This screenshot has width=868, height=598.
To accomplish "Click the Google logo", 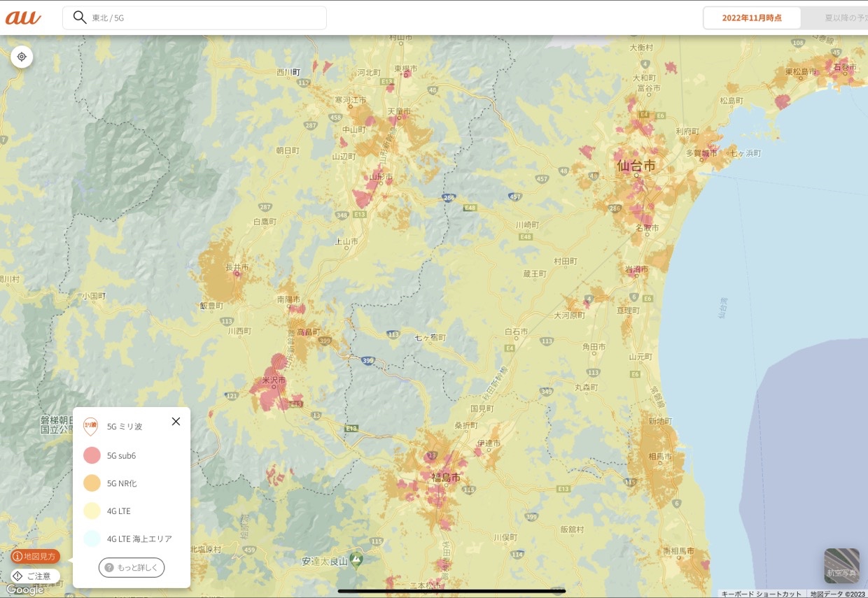I will coord(24,590).
